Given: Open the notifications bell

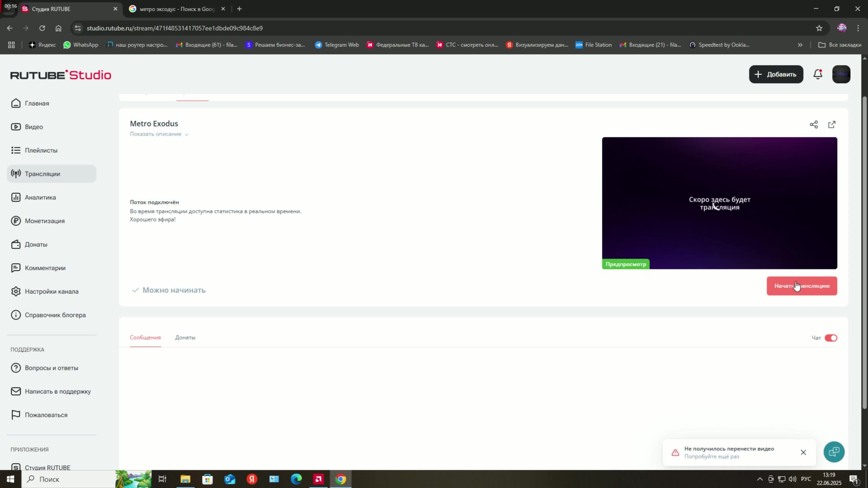Looking at the screenshot, I should point(817,74).
